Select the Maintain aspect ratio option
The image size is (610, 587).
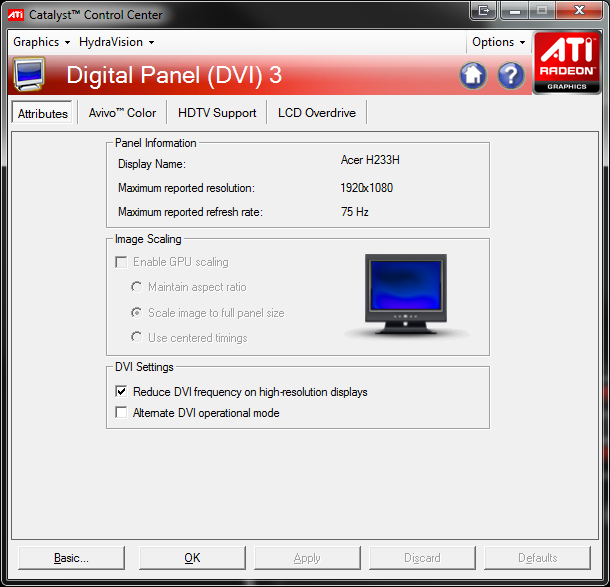[137, 287]
